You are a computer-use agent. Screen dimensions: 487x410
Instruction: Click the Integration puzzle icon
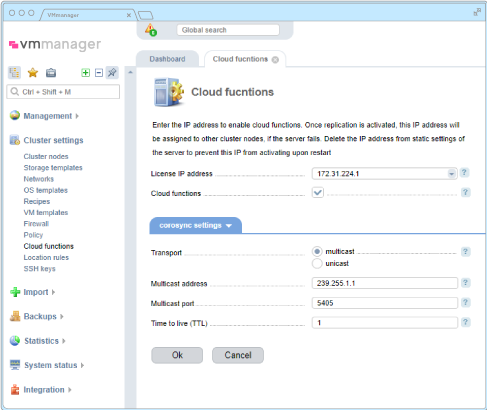[15, 389]
